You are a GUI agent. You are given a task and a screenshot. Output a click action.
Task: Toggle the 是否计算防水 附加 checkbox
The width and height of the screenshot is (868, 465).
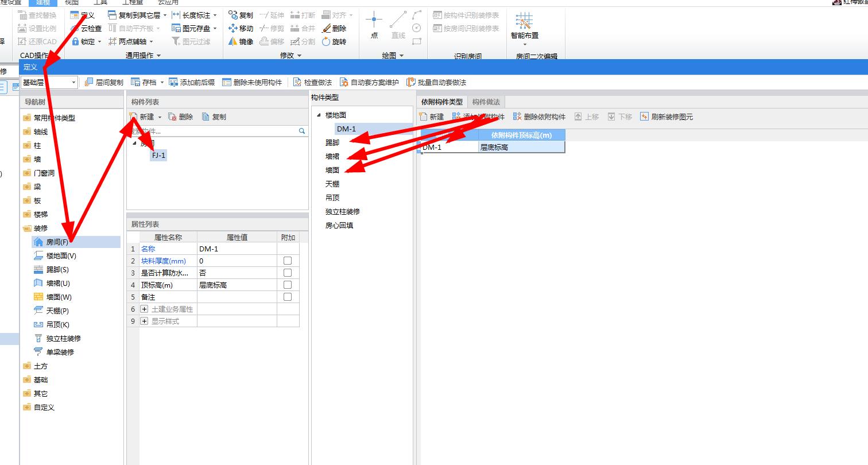(288, 273)
